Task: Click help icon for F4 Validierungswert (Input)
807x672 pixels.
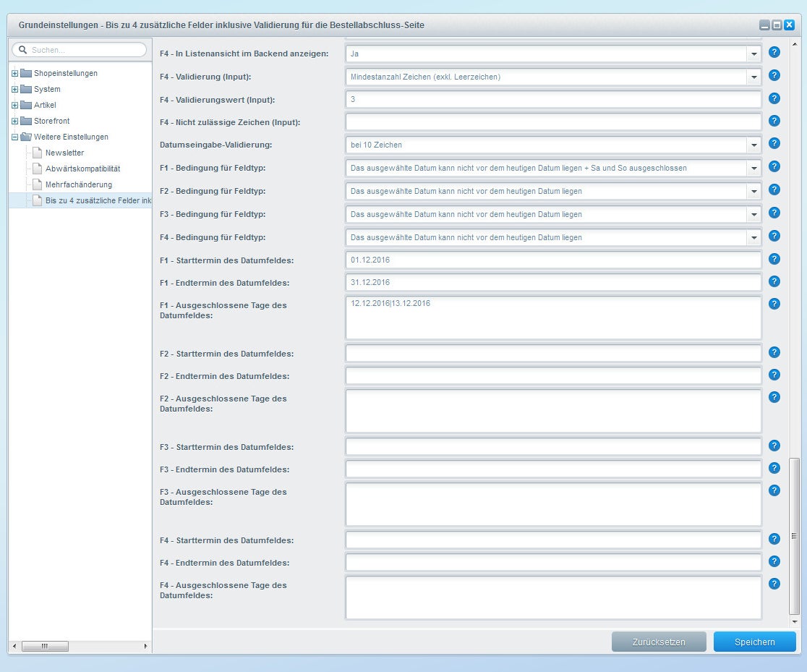Action: click(774, 99)
